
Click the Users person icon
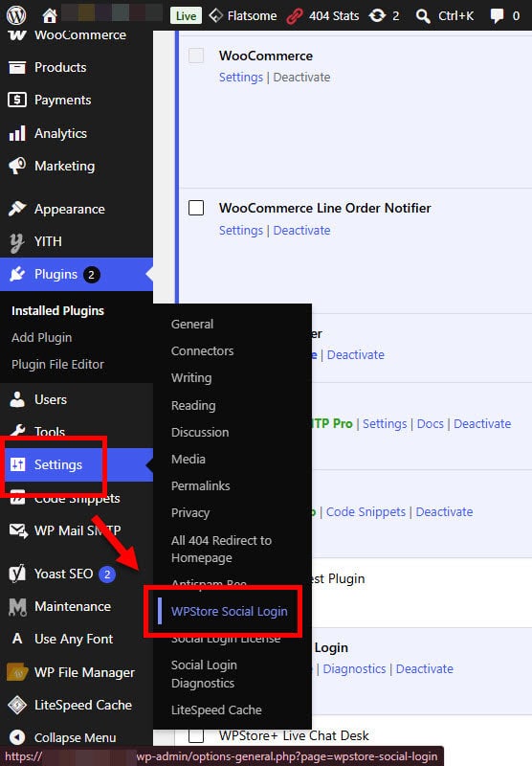[17, 399]
